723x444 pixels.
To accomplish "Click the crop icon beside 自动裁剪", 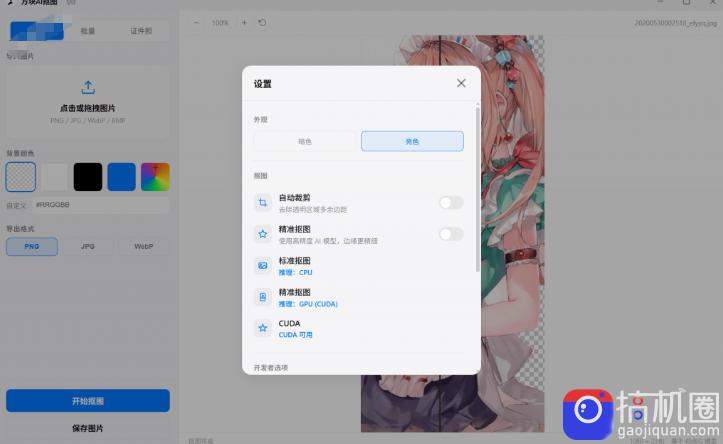I will tap(263, 202).
